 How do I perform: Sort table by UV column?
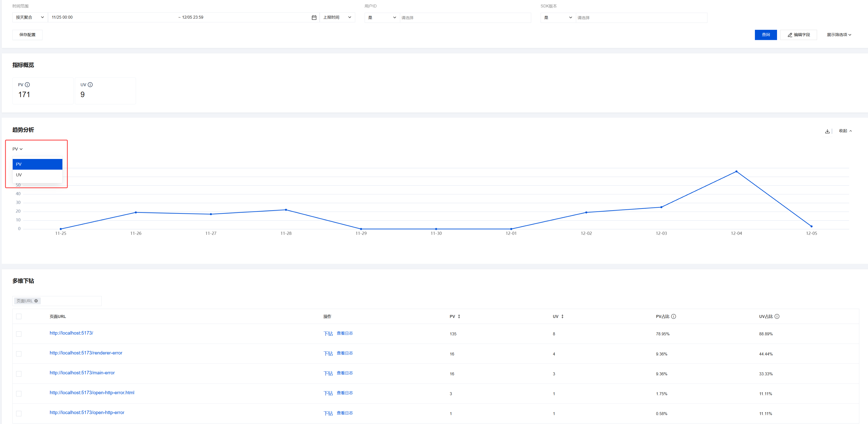[x=562, y=316]
